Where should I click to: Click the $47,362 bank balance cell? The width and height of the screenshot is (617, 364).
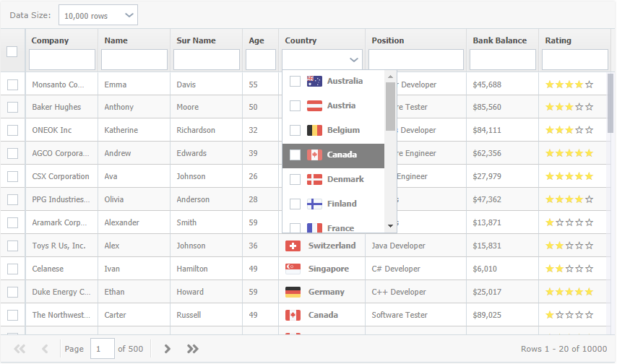[503, 199]
